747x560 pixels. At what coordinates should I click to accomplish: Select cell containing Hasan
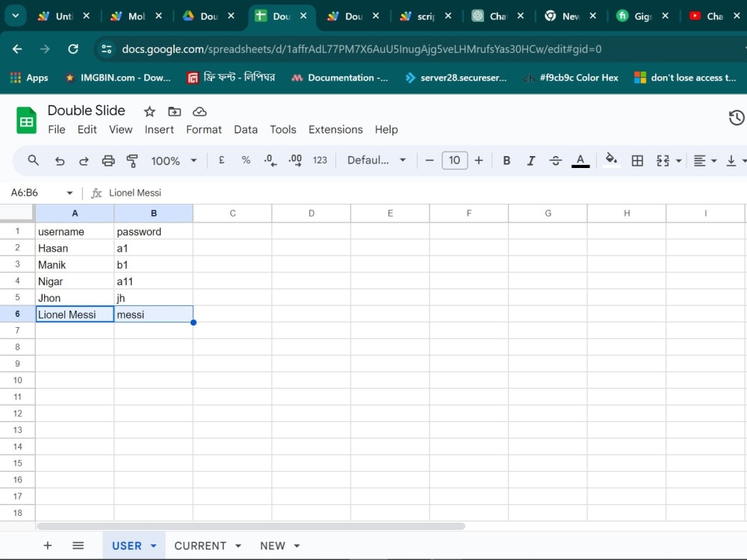click(x=75, y=248)
